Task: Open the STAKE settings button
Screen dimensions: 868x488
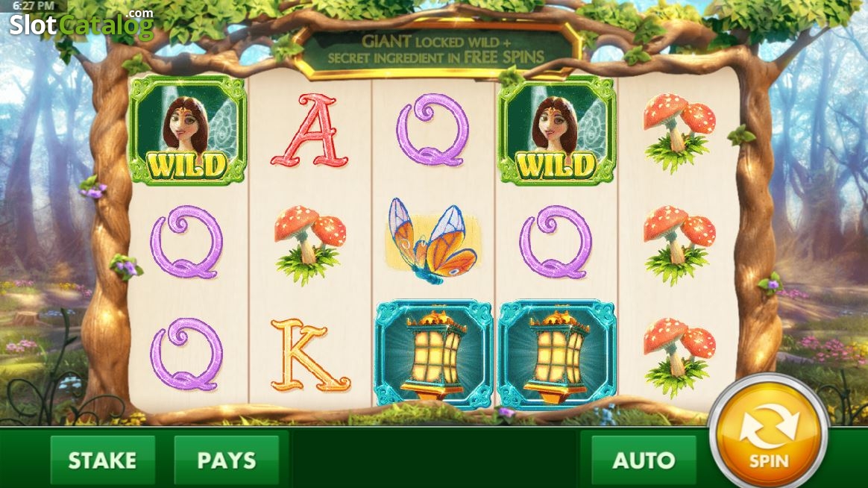Action: [x=102, y=460]
